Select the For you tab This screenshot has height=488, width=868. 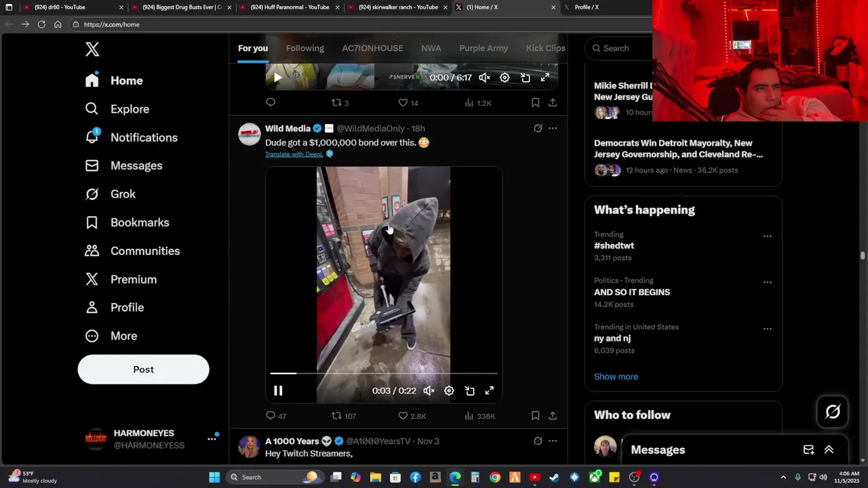[253, 48]
